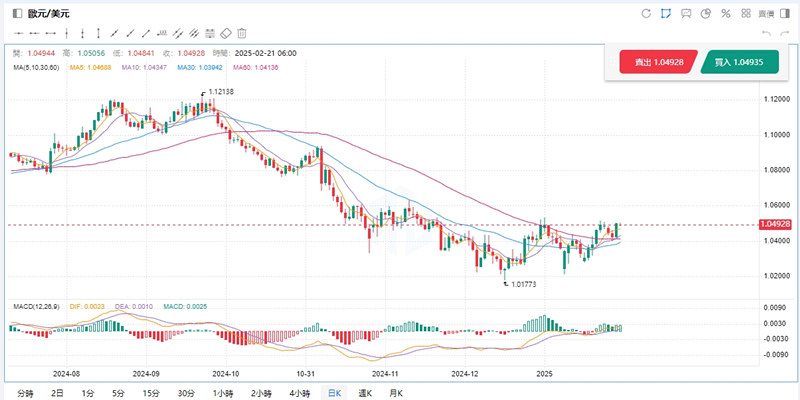Toggle the left sidebar panel icon
Image resolution: width=800 pixels, height=400 pixels.
pyautogui.click(x=15, y=14)
